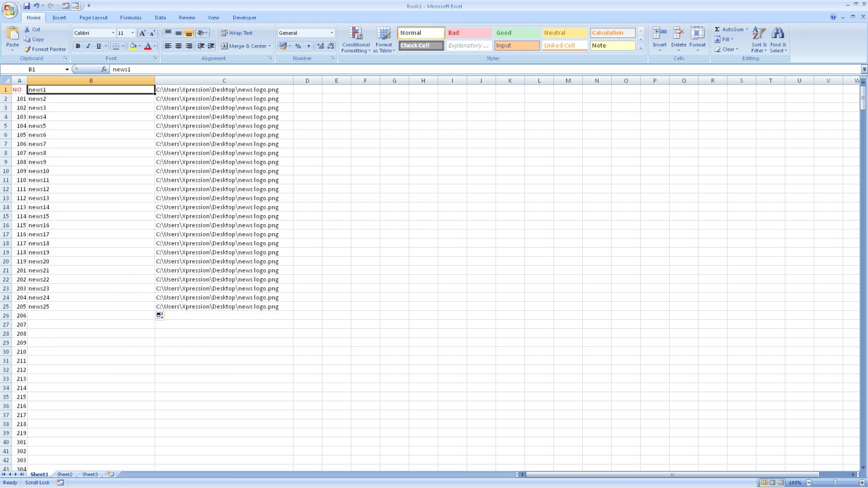The image size is (868, 488).
Task: Apply the red font color
Action: [148, 46]
